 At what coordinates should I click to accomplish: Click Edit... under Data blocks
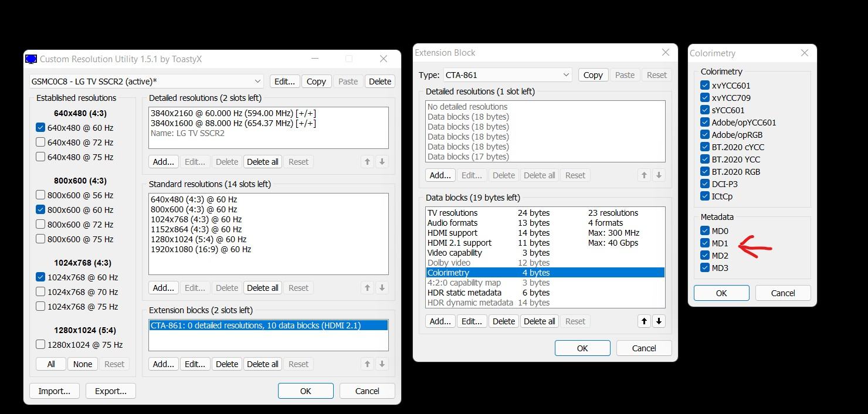coord(472,321)
